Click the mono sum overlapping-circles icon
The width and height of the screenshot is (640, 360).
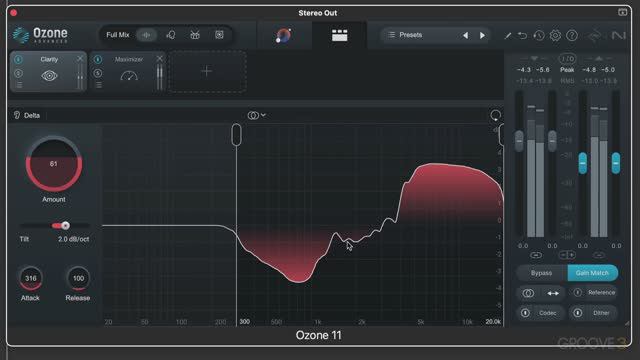coord(528,293)
